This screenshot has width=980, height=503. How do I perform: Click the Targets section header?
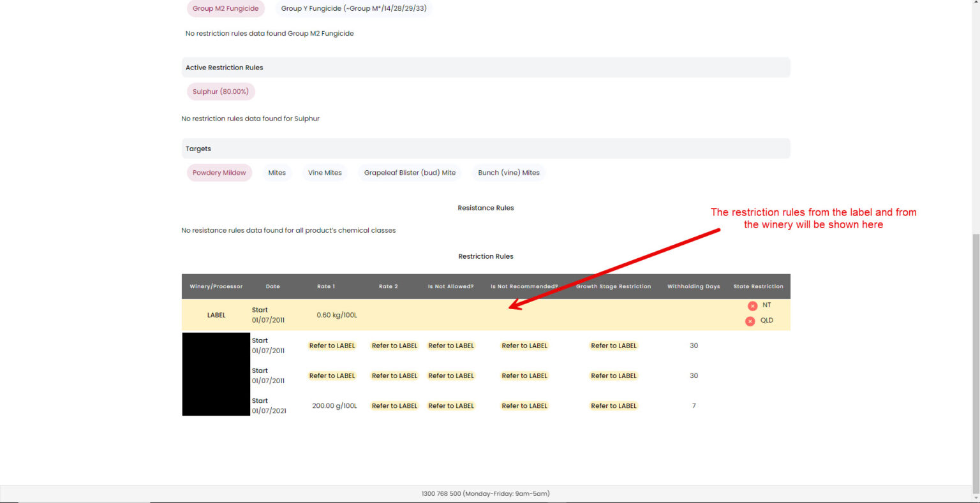486,149
